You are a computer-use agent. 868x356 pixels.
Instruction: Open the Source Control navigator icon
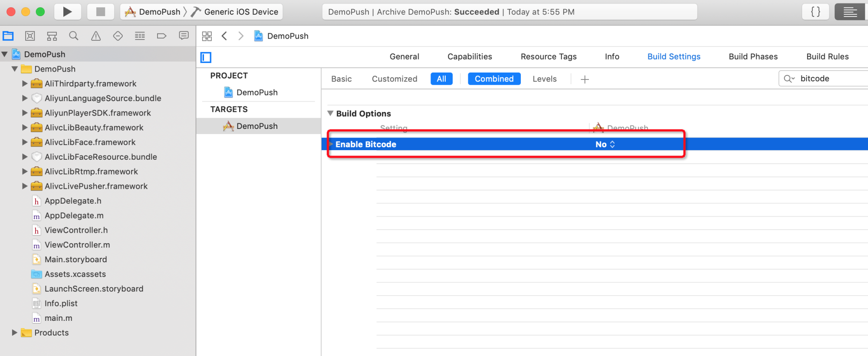coord(30,36)
